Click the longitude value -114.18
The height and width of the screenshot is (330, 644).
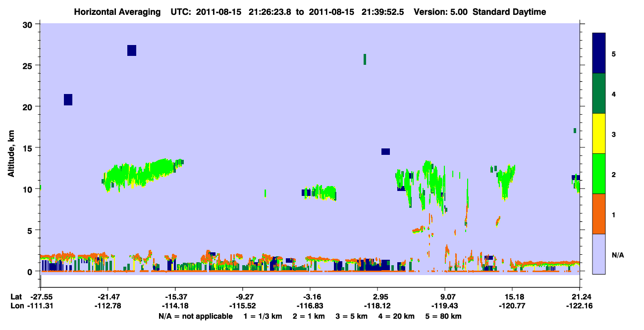point(175,306)
